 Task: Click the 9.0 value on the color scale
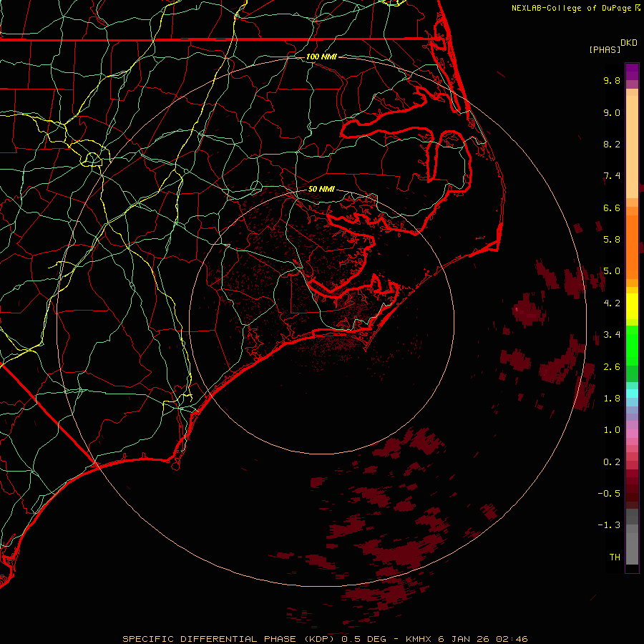(612, 112)
